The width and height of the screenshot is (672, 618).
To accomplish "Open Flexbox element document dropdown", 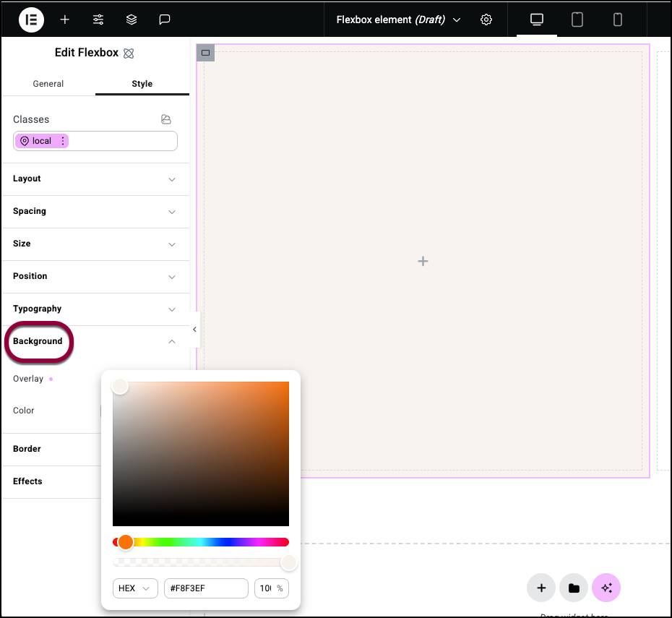I will pyautogui.click(x=398, y=20).
